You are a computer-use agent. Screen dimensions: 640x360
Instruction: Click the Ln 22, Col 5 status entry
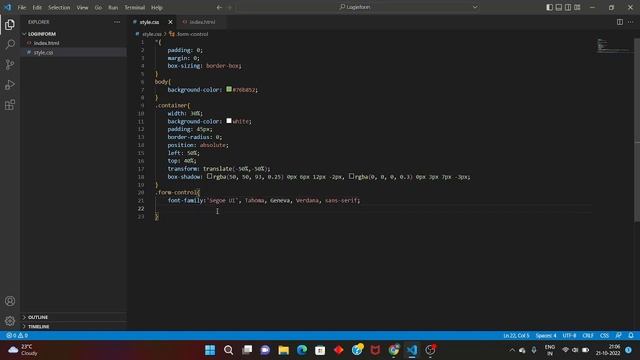[x=516, y=336]
